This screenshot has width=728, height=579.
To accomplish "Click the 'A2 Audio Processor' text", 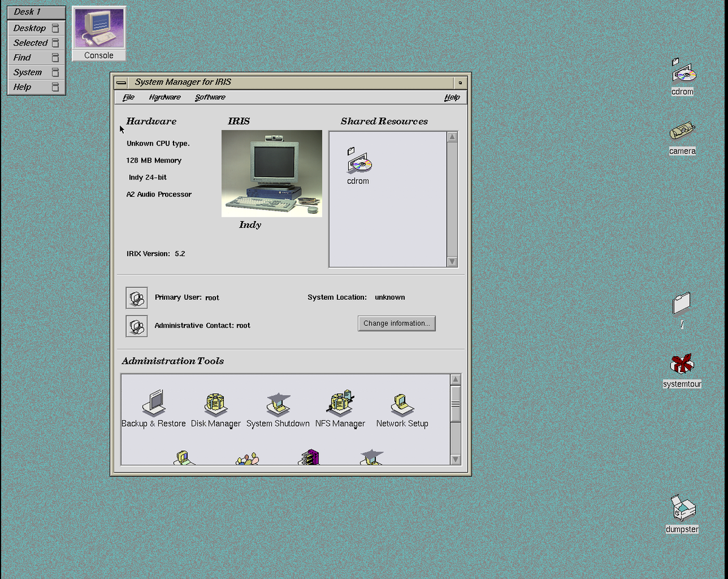I will [x=159, y=195].
